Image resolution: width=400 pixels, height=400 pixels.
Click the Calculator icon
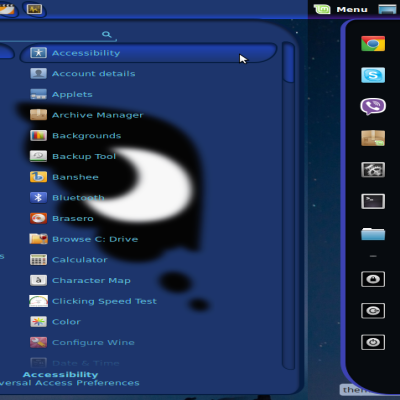click(38, 259)
